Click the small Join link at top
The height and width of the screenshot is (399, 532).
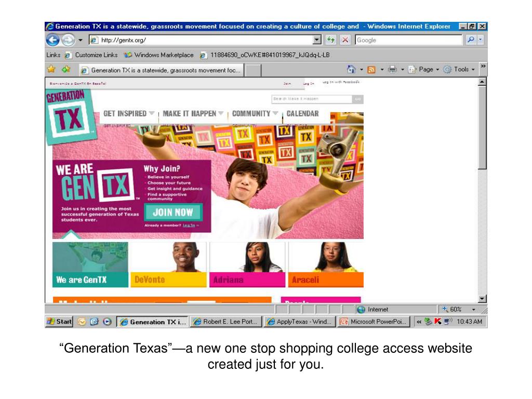click(287, 84)
